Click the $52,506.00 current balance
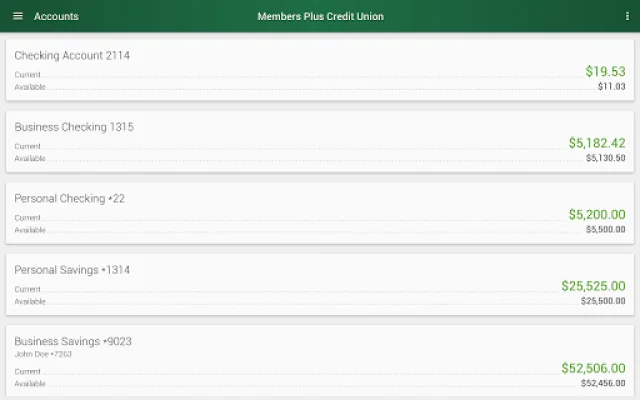Viewport: 640px width, 400px height. (x=593, y=368)
